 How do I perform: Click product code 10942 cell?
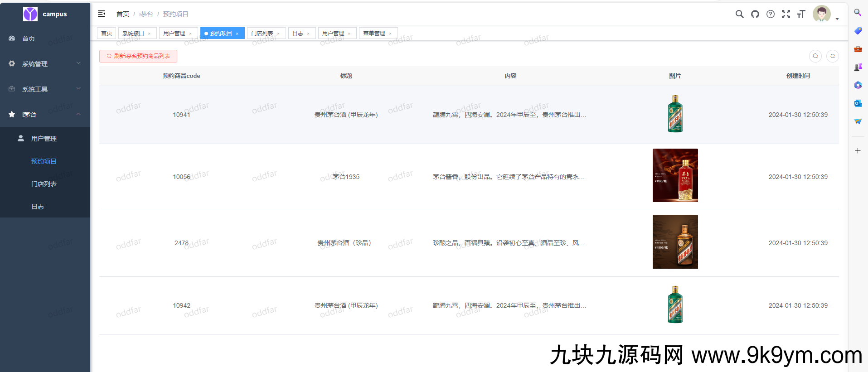181,305
